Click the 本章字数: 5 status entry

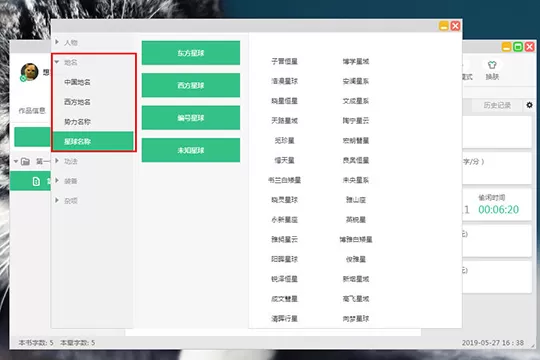click(x=77, y=342)
